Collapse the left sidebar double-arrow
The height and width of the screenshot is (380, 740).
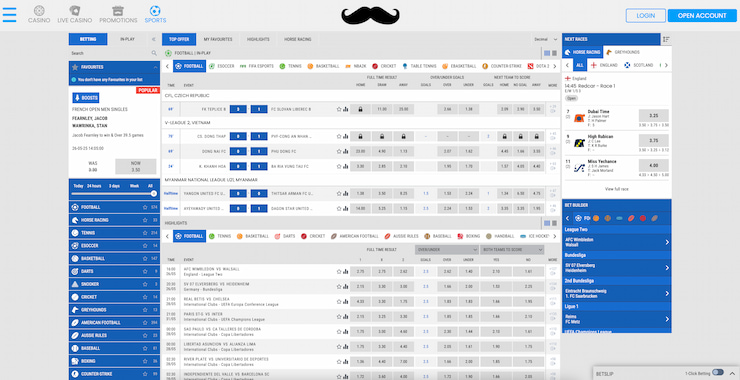[153, 39]
